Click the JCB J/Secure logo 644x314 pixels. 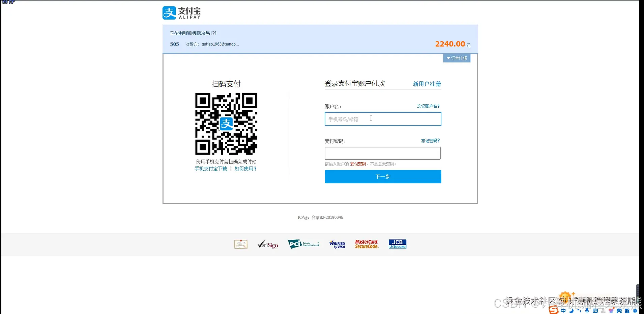[398, 244]
